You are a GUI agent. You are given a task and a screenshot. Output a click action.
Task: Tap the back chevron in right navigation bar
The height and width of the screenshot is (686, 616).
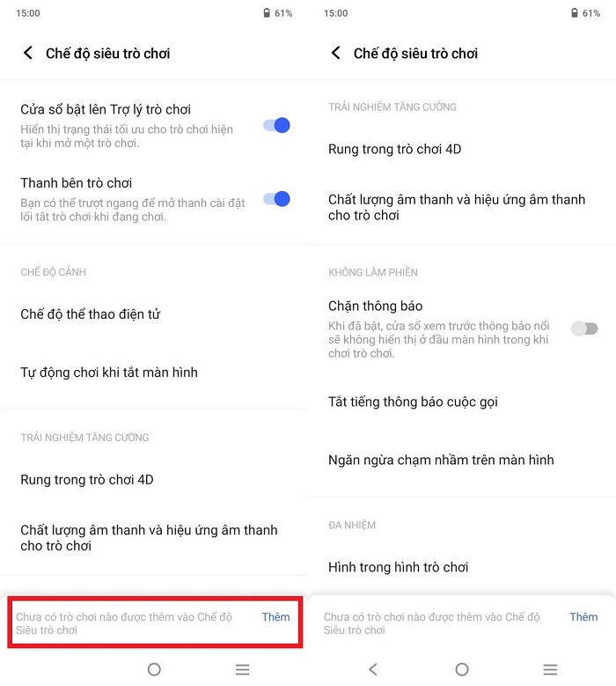click(x=373, y=669)
